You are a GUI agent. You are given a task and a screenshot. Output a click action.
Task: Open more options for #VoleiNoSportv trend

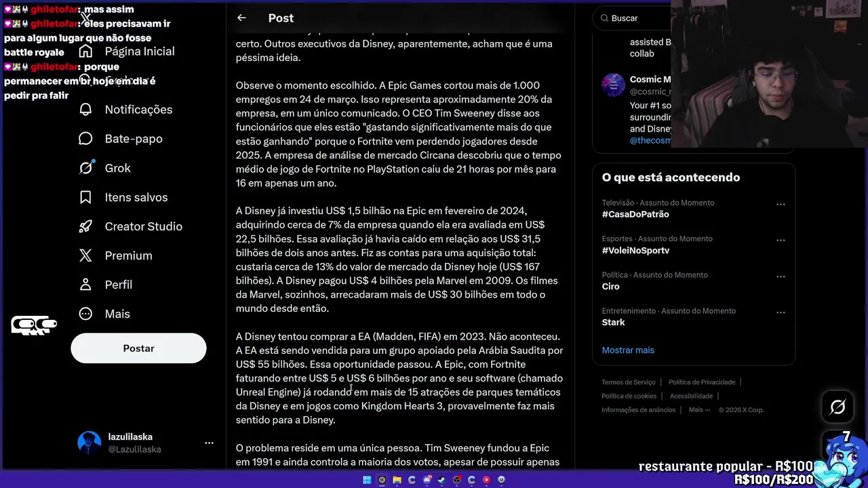(x=781, y=240)
